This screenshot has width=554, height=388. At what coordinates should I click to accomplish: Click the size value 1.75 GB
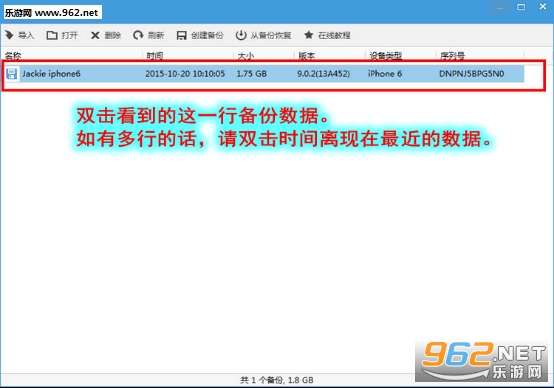click(x=252, y=74)
